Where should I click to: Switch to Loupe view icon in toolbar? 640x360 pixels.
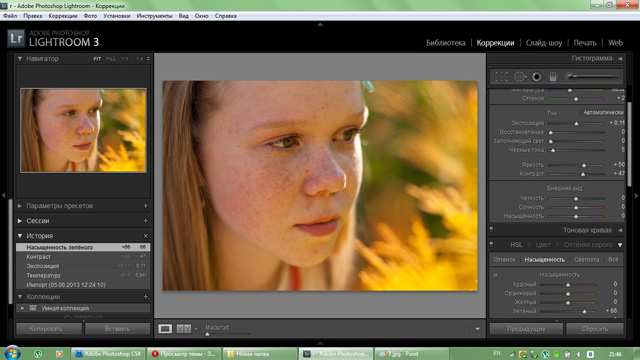(165, 329)
